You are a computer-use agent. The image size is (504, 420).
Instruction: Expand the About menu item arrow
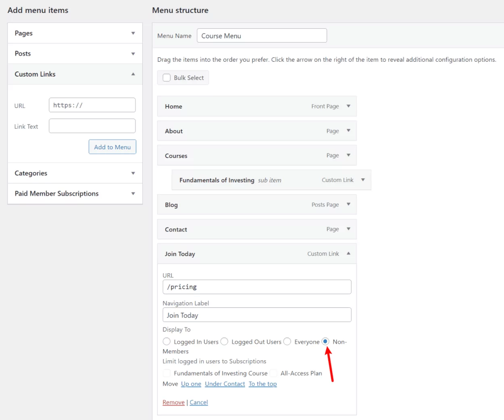click(x=348, y=131)
